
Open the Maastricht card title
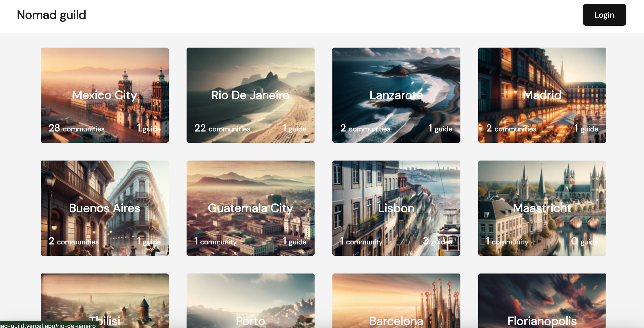[542, 208]
